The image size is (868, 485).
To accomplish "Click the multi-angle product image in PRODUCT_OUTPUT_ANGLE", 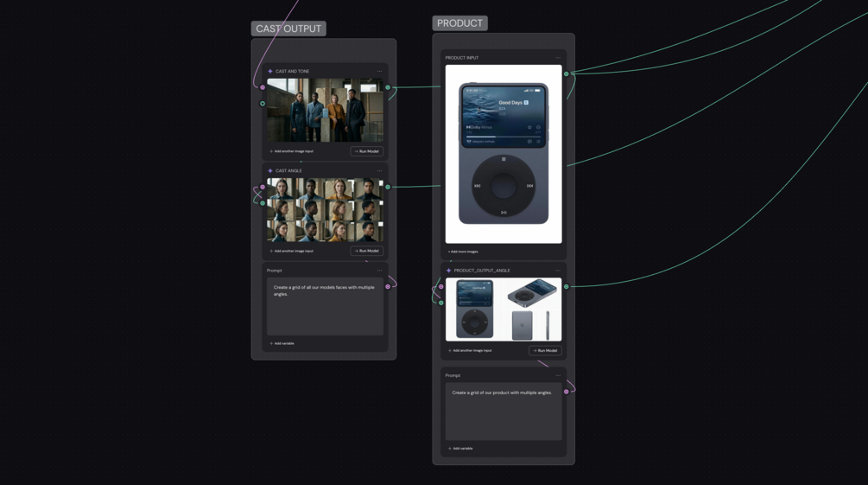I will 504,310.
